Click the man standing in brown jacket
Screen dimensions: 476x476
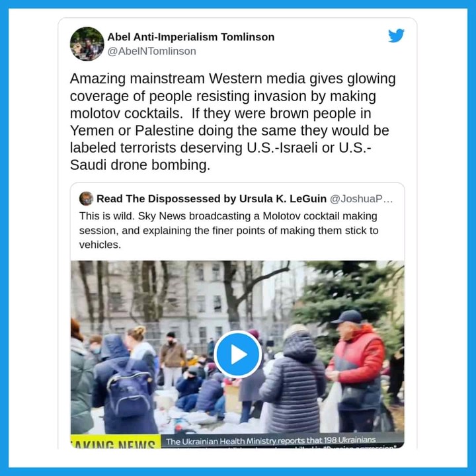pos(172,360)
